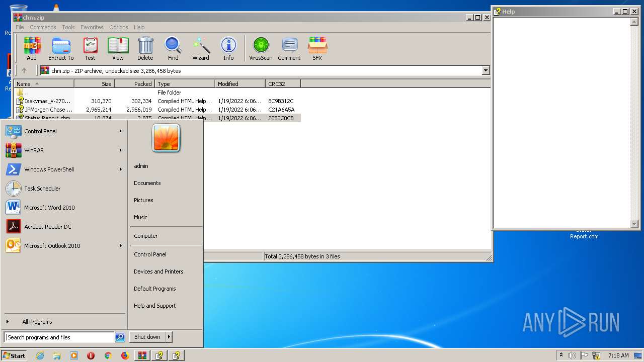Open Devices and Printers
The width and height of the screenshot is (644, 362).
(x=158, y=271)
